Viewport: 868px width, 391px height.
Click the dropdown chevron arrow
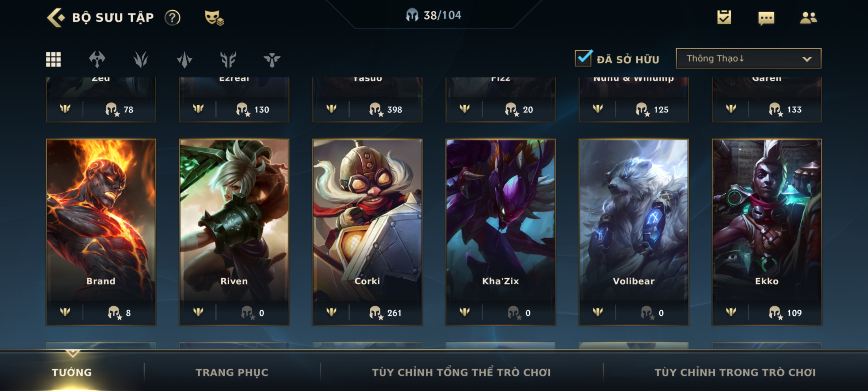[x=807, y=59]
